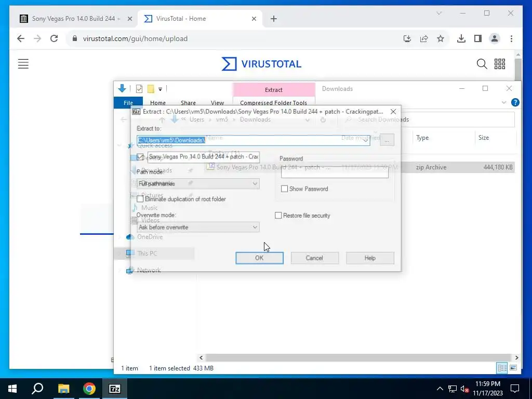Click the Explorer horizontal scrollbar right arrow
Viewport: 532px width, 399px height.
pyautogui.click(x=516, y=357)
